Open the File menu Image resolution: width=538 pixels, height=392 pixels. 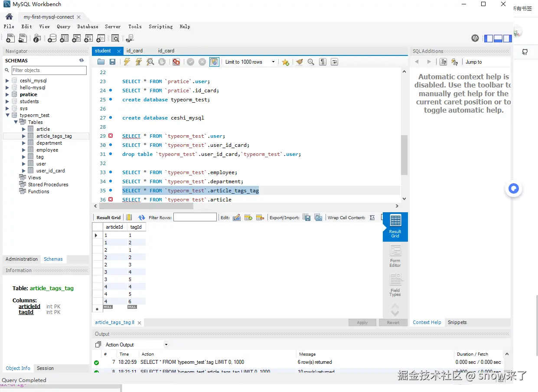pyautogui.click(x=9, y=26)
